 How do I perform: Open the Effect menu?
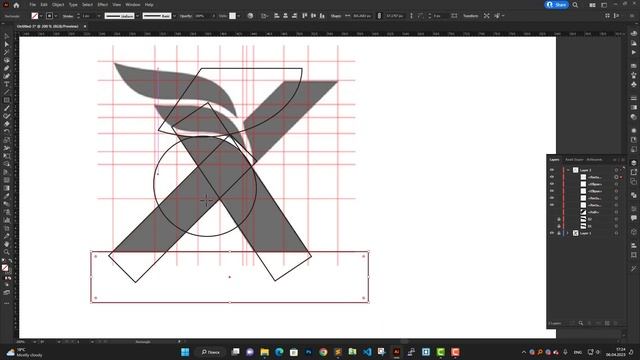tap(102, 5)
